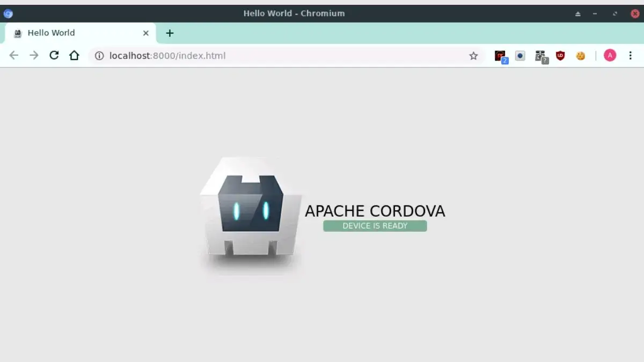644x362 pixels.
Task: Click the Chromium icon in the titlebar
Action: 8,13
